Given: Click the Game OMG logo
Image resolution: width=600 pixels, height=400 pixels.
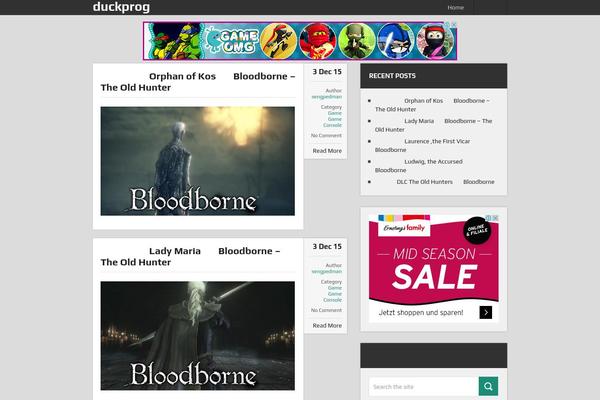Looking at the screenshot, I should pos(233,41).
